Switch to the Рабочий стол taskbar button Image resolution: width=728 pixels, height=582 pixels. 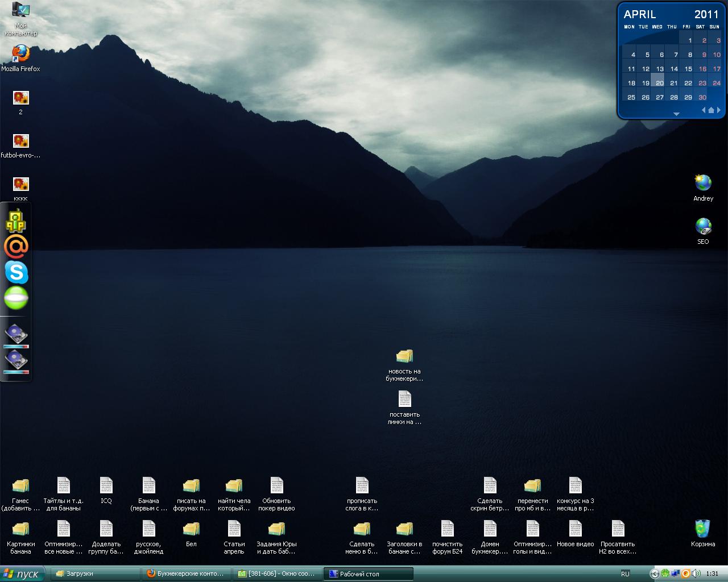click(369, 574)
